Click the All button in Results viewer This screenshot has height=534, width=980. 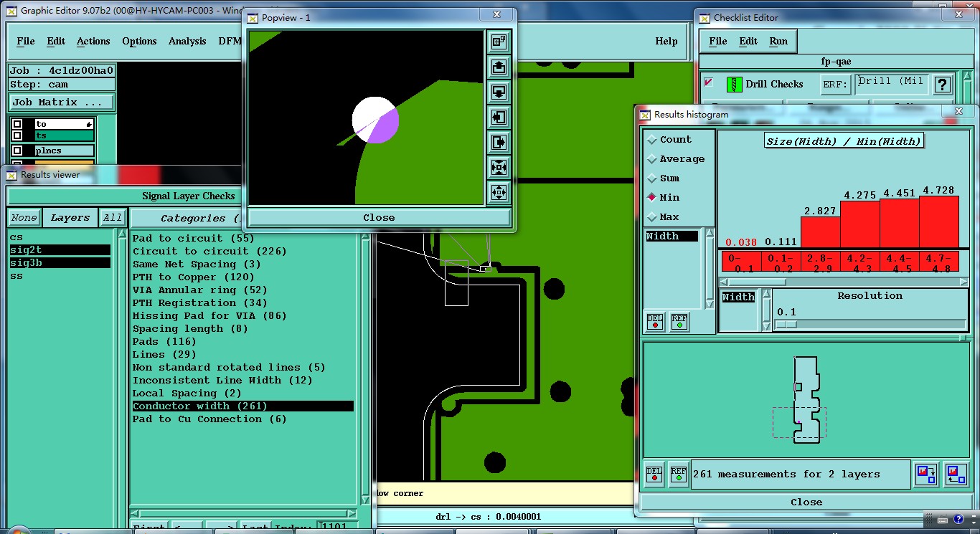tap(113, 218)
